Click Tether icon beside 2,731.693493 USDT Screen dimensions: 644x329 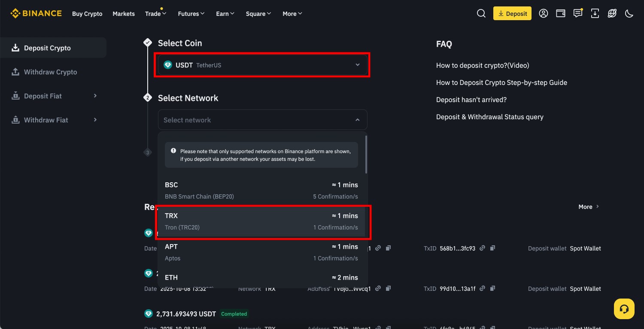149,314
